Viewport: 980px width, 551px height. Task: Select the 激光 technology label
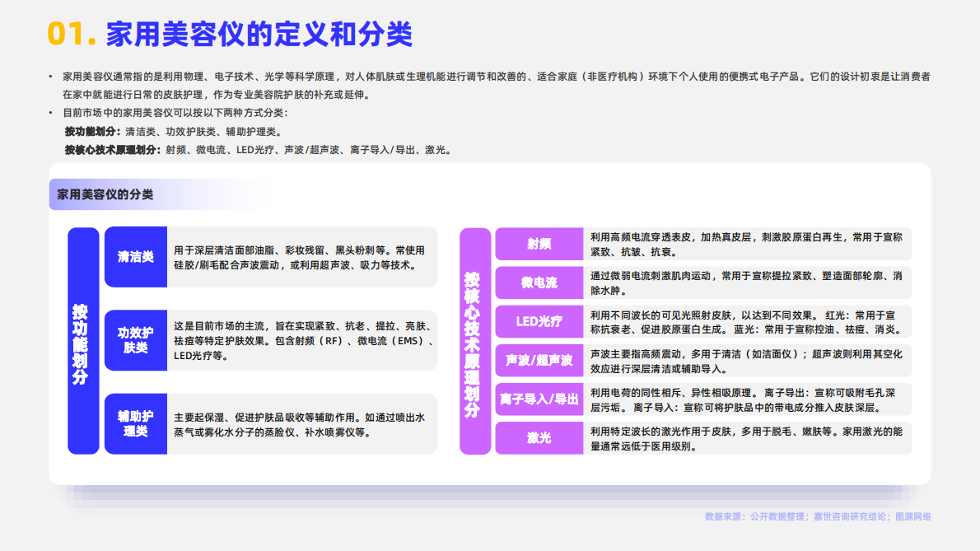coord(539,437)
